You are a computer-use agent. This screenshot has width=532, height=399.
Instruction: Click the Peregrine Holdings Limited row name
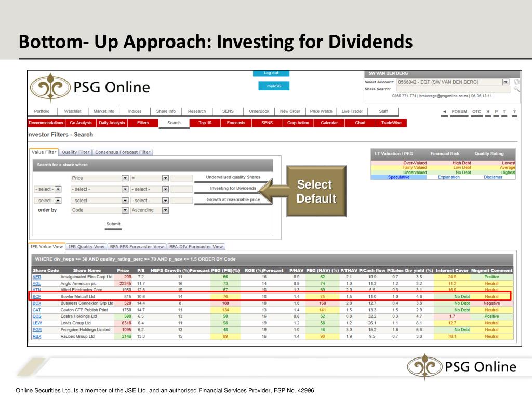click(x=85, y=330)
